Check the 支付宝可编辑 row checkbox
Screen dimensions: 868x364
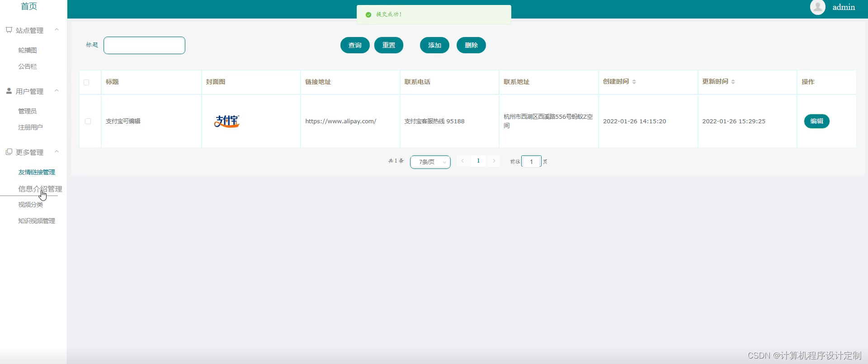(88, 121)
